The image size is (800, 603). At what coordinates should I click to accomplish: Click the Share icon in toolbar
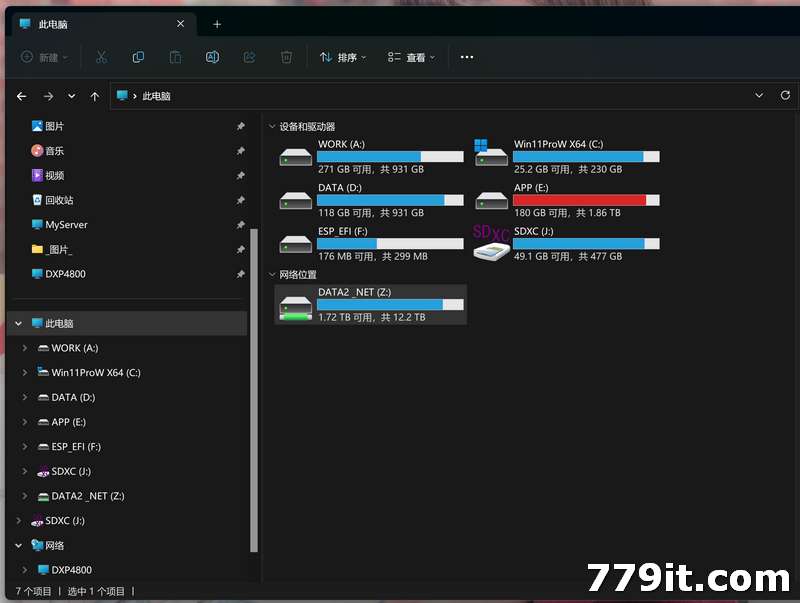(249, 57)
